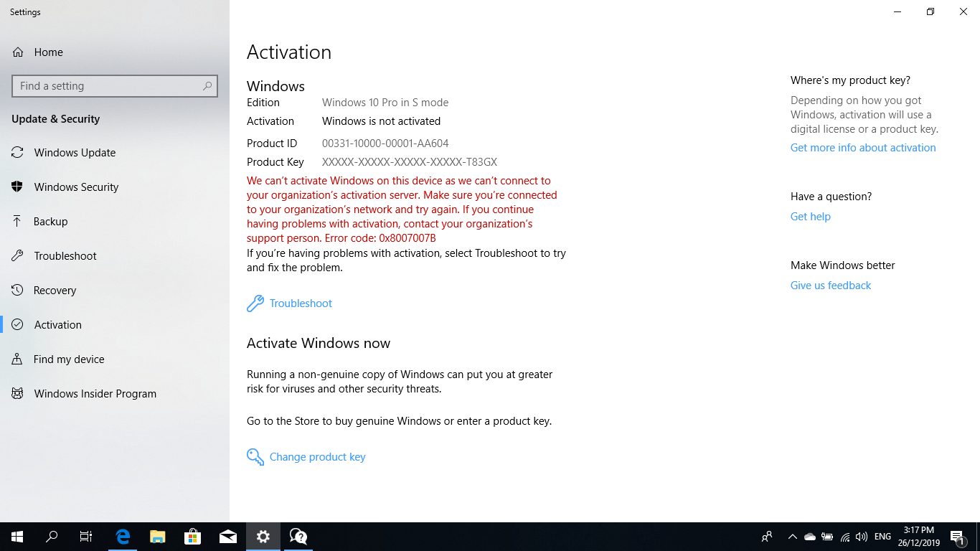Open Microsoft Store from the taskbar
Viewport: 980px width, 551px height.
click(x=192, y=536)
